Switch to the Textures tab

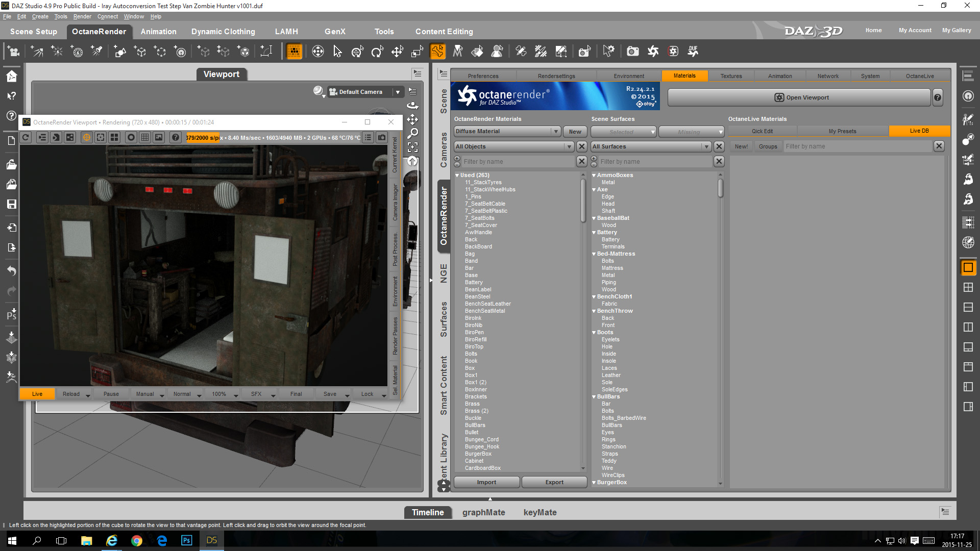click(731, 76)
